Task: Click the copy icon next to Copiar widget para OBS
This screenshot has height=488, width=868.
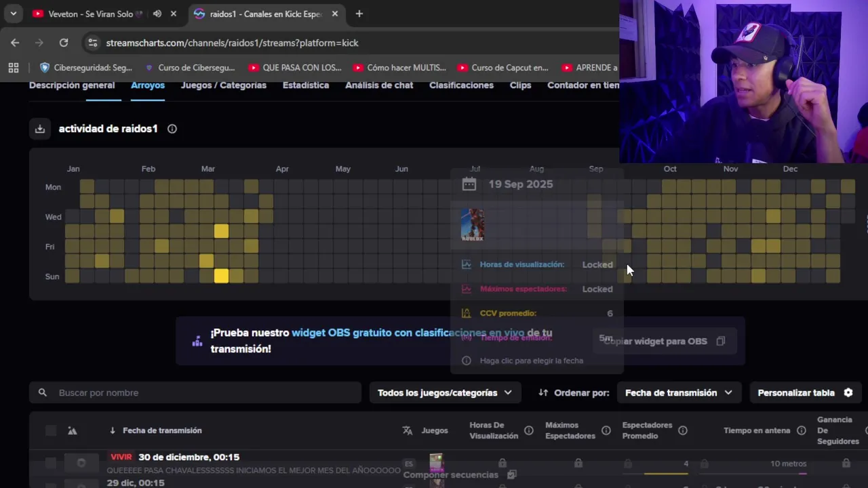Action: (x=721, y=341)
